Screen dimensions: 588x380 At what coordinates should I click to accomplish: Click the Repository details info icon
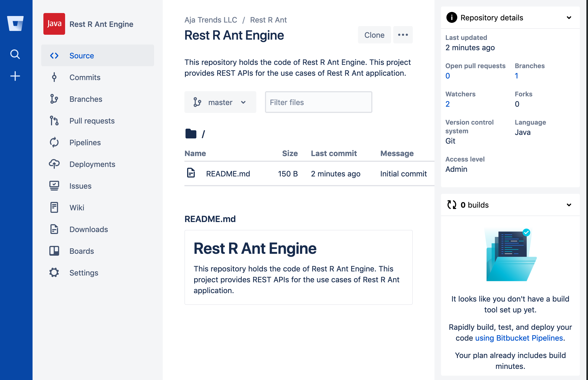pyautogui.click(x=452, y=18)
